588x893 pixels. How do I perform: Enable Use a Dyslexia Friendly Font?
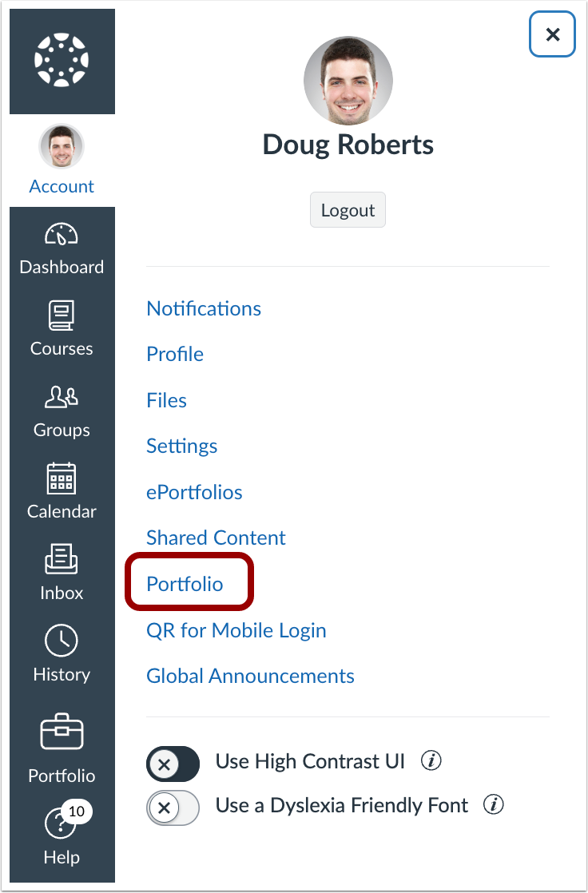coord(173,808)
